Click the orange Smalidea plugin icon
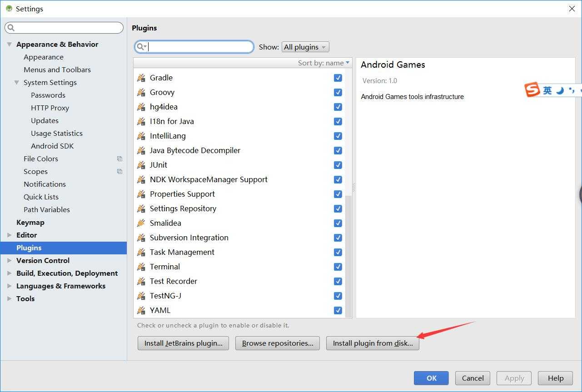Image resolution: width=582 pixels, height=392 pixels. click(x=141, y=223)
